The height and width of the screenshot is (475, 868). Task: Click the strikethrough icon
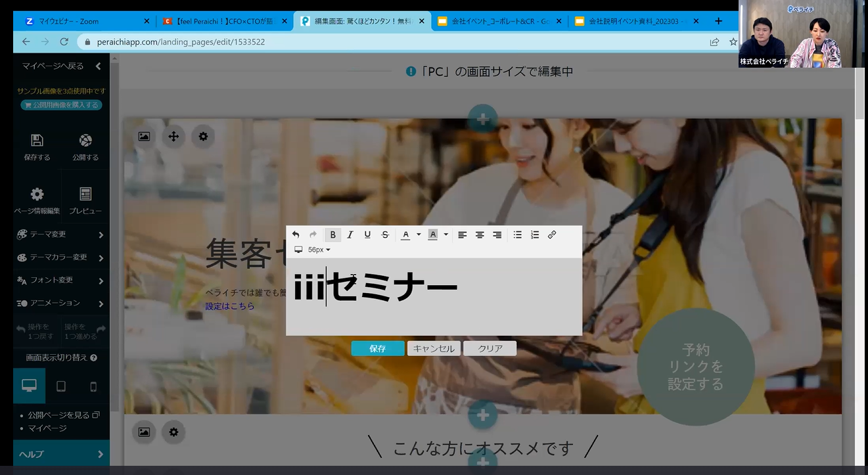[385, 235]
